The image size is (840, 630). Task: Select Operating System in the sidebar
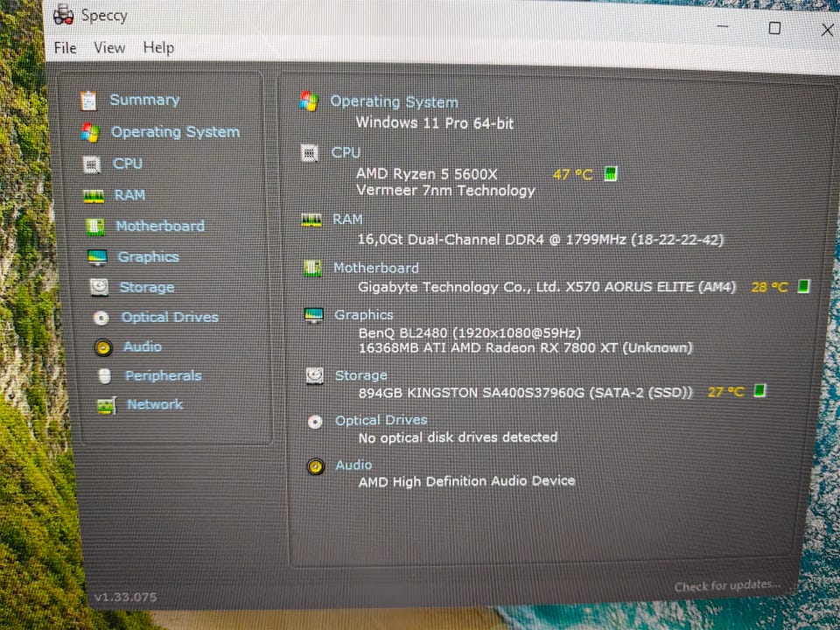tap(175, 132)
